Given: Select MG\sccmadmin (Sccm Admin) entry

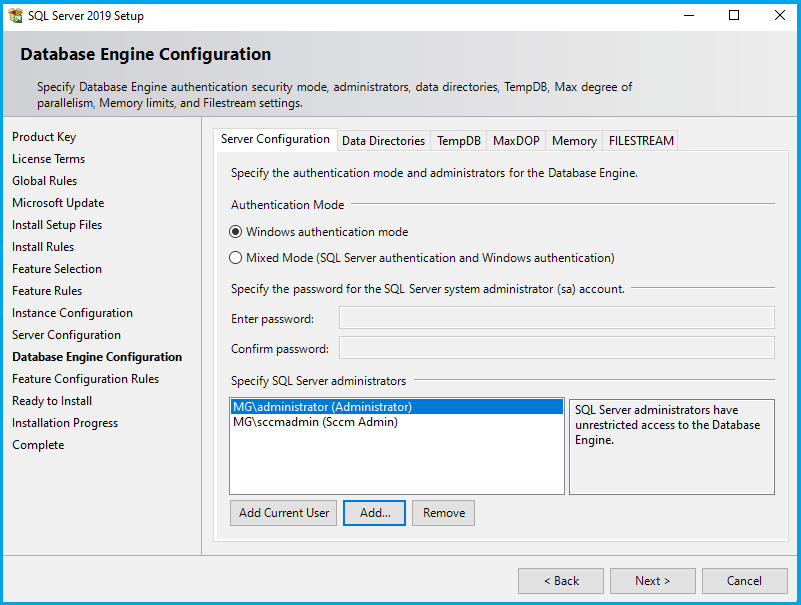Looking at the screenshot, I should 315,422.
